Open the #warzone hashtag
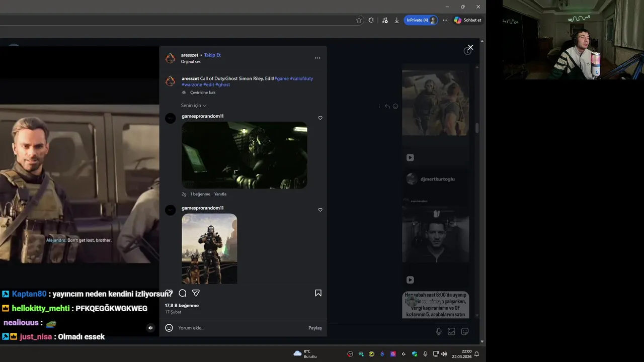 (192, 84)
